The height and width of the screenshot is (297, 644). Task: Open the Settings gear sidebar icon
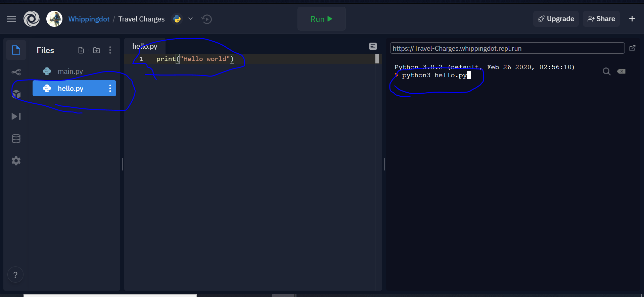pyautogui.click(x=16, y=161)
